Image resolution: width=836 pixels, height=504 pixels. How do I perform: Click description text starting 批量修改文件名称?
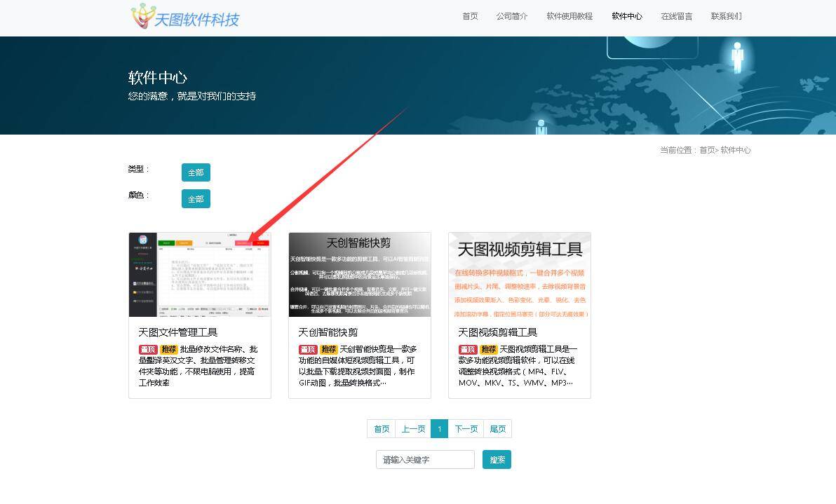(x=198, y=366)
